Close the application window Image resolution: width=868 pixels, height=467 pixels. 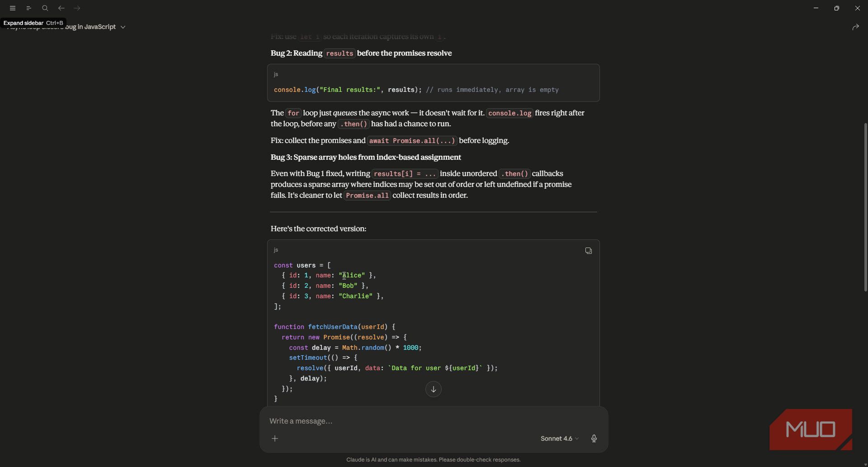click(x=858, y=8)
